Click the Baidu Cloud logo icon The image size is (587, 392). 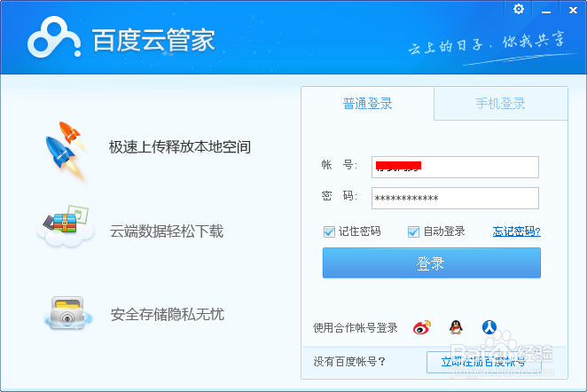click(54, 38)
